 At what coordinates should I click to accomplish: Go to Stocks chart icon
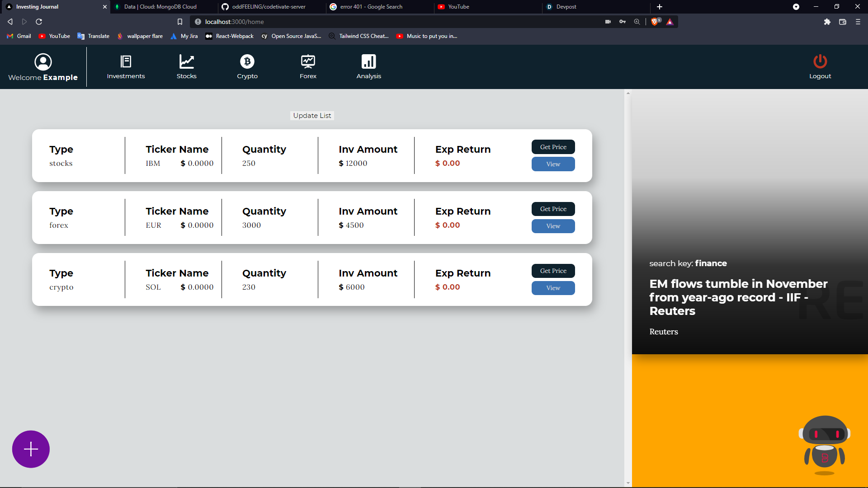[x=186, y=61]
